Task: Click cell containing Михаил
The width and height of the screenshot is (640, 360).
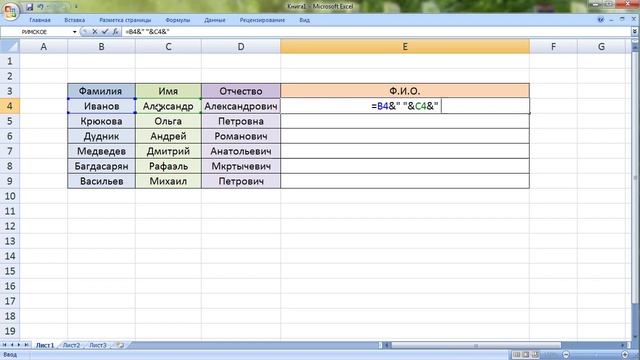Action: point(168,181)
